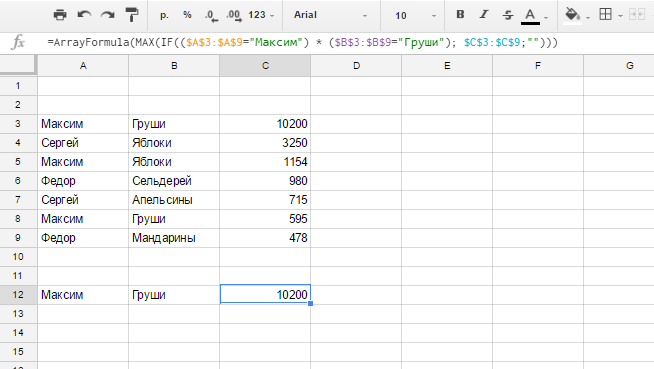Click cell C3 with 10200

point(265,124)
